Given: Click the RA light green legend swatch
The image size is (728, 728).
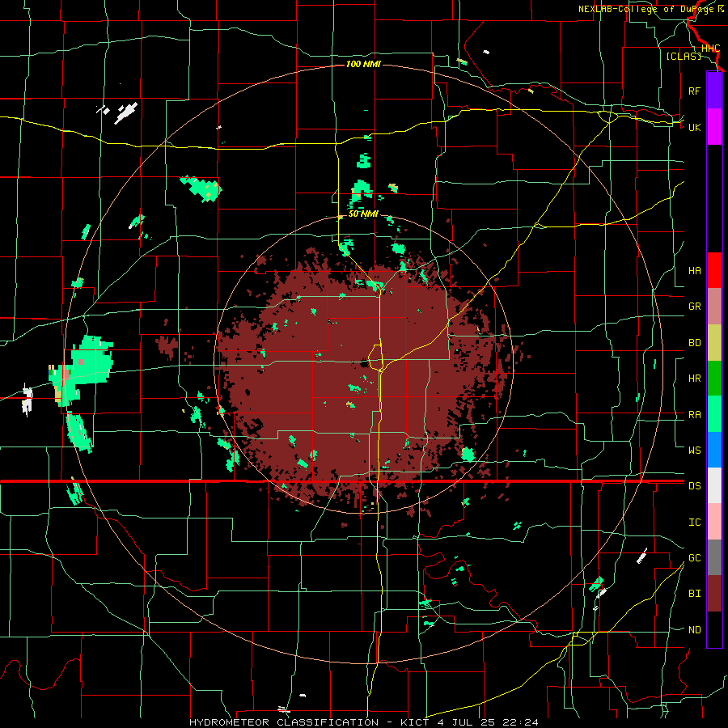Looking at the screenshot, I should coord(714,414).
